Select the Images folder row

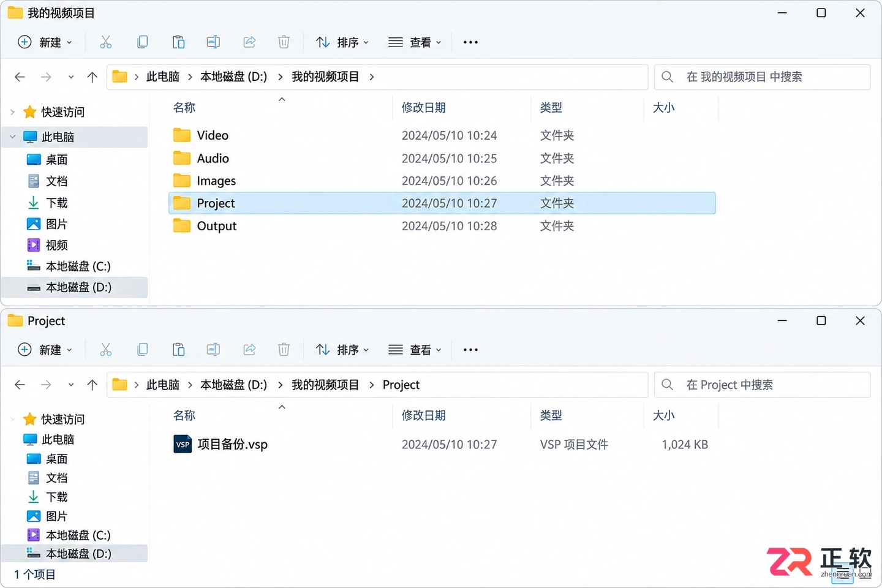point(442,181)
